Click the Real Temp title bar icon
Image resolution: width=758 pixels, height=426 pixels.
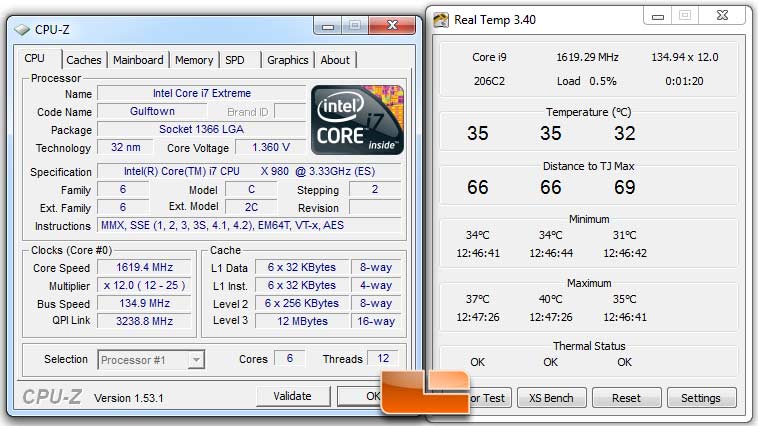point(440,20)
